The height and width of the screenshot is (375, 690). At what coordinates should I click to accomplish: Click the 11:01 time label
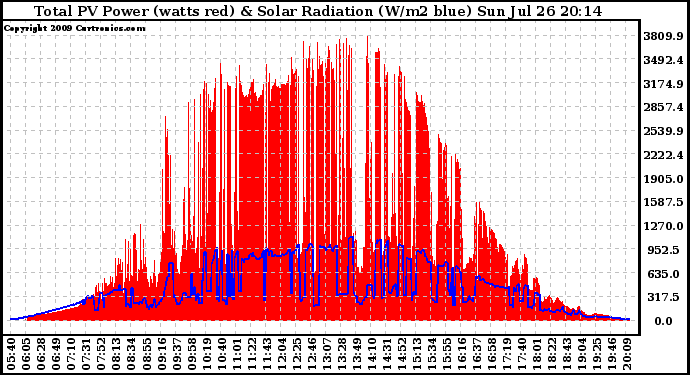(x=236, y=354)
